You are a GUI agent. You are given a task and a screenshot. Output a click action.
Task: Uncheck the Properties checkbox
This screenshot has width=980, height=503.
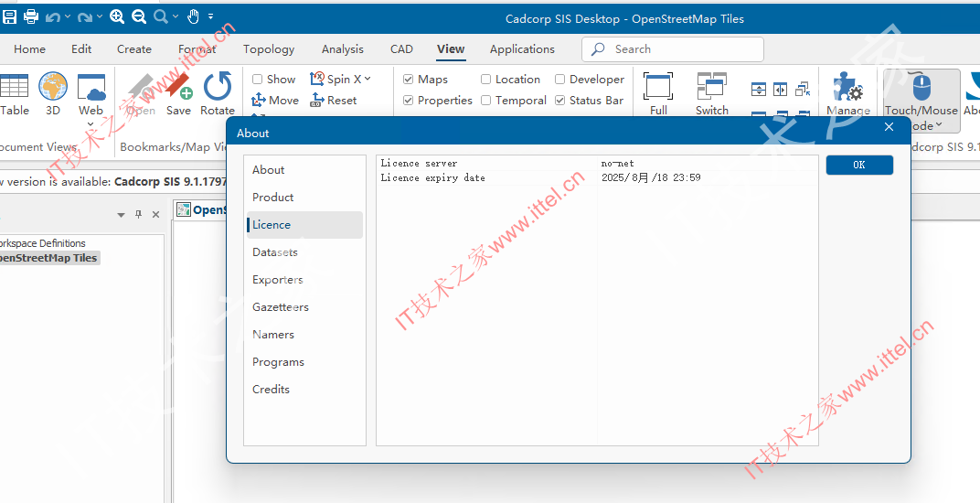[x=408, y=100]
